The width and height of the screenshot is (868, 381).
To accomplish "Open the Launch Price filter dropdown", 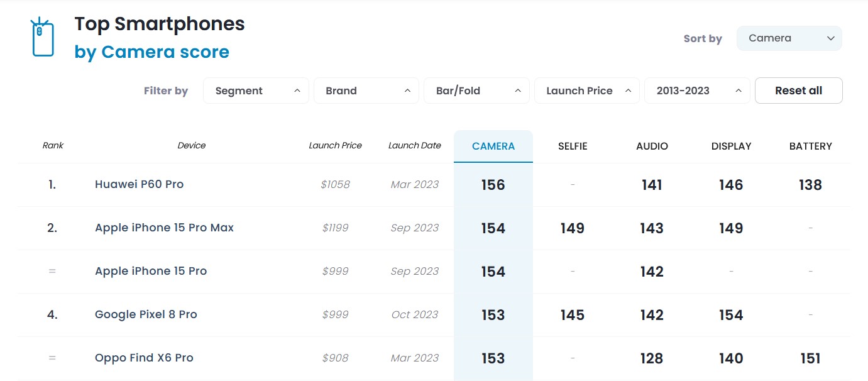I will pos(586,91).
